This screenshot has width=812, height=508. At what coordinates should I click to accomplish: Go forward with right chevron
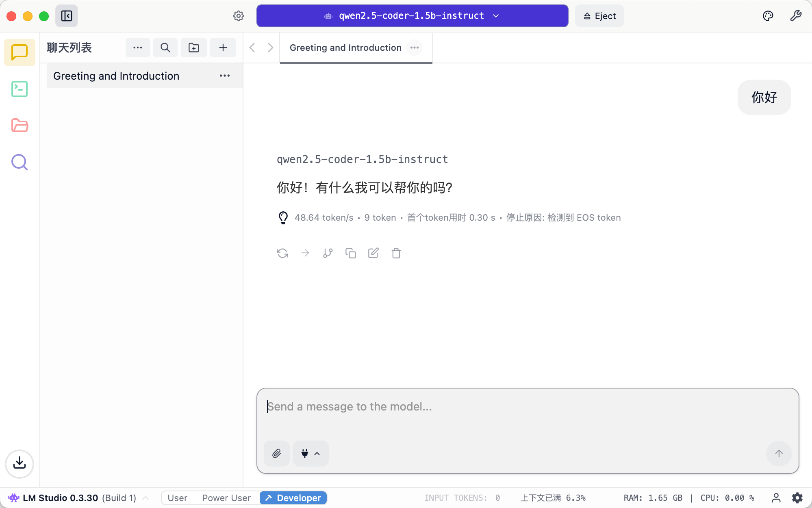[270, 48]
